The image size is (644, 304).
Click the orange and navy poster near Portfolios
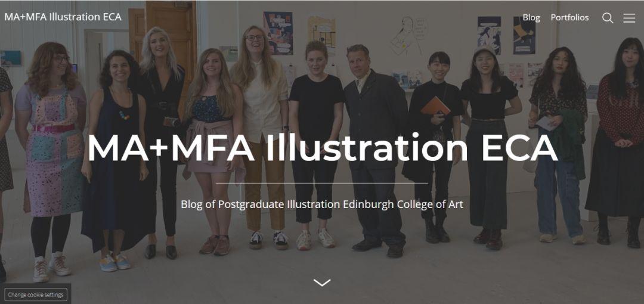[524, 35]
